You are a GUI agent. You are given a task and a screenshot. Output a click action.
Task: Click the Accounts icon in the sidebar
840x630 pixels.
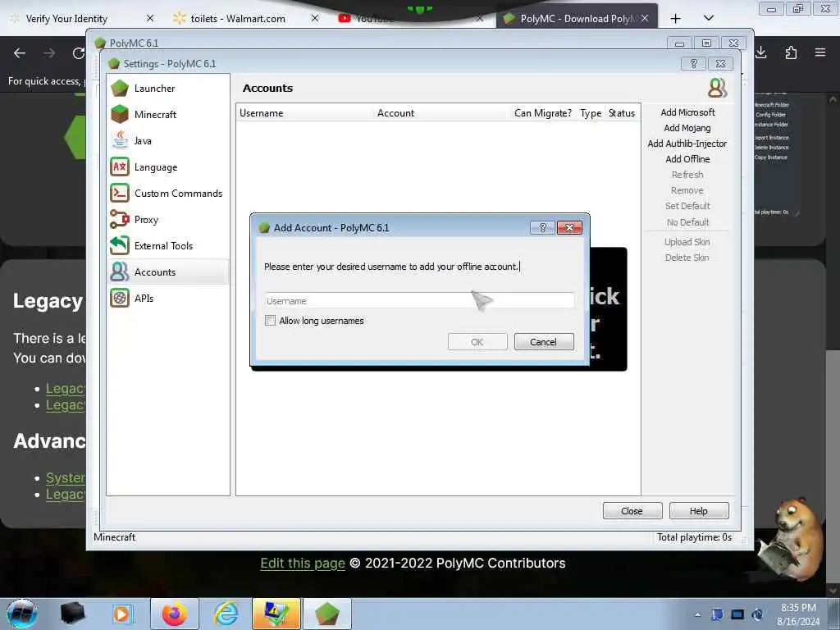[120, 272]
